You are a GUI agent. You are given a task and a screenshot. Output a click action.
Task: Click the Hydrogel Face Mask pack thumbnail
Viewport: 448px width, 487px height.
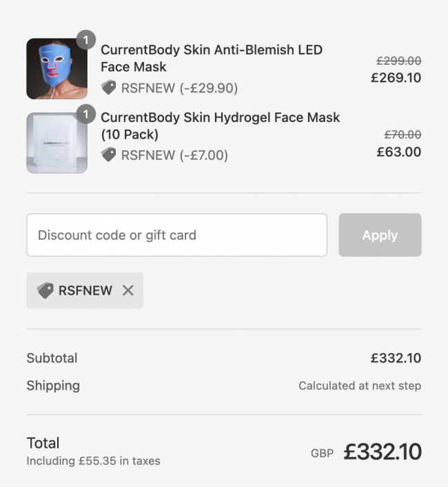(x=57, y=143)
